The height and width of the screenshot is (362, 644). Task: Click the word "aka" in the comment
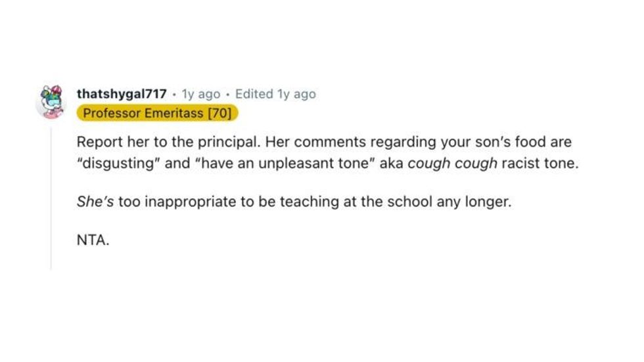[x=392, y=163]
